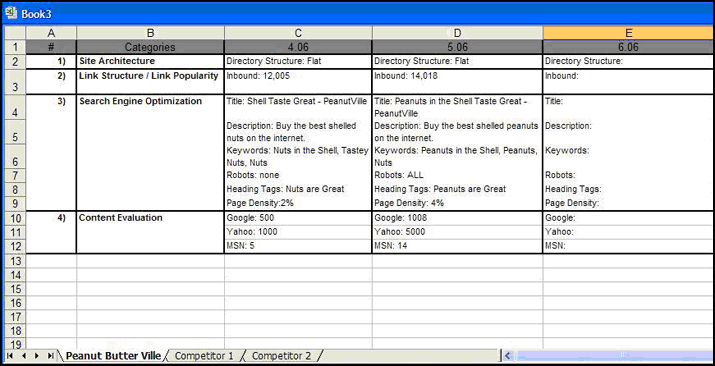Click 'Inbound: 12,005' cell
The image size is (715, 366).
[298, 82]
